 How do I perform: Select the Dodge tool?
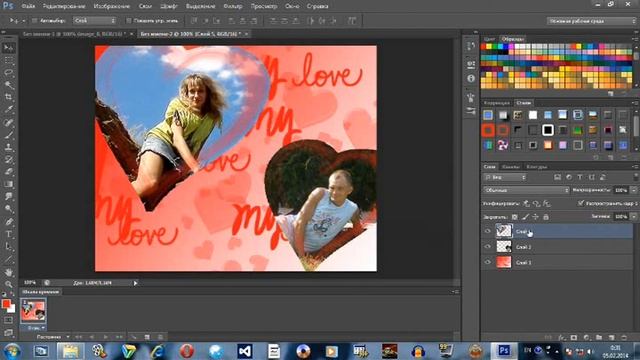pyautogui.click(x=9, y=209)
